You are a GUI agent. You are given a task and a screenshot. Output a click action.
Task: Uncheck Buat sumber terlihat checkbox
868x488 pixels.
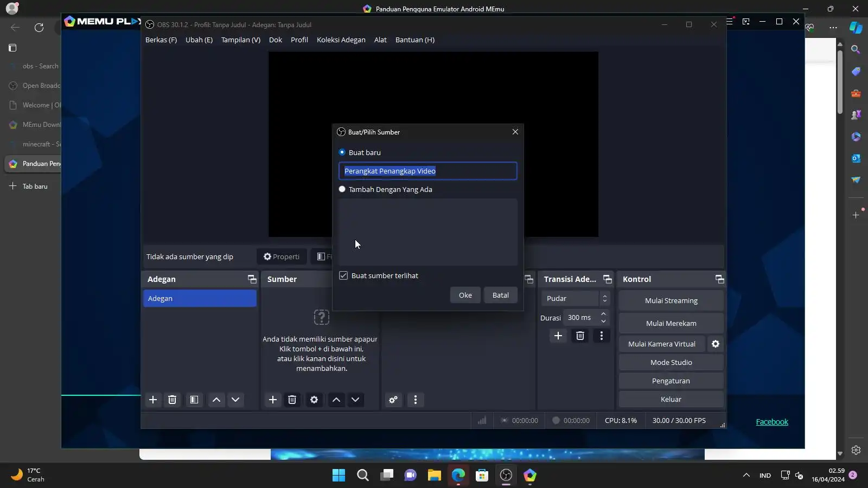point(343,275)
